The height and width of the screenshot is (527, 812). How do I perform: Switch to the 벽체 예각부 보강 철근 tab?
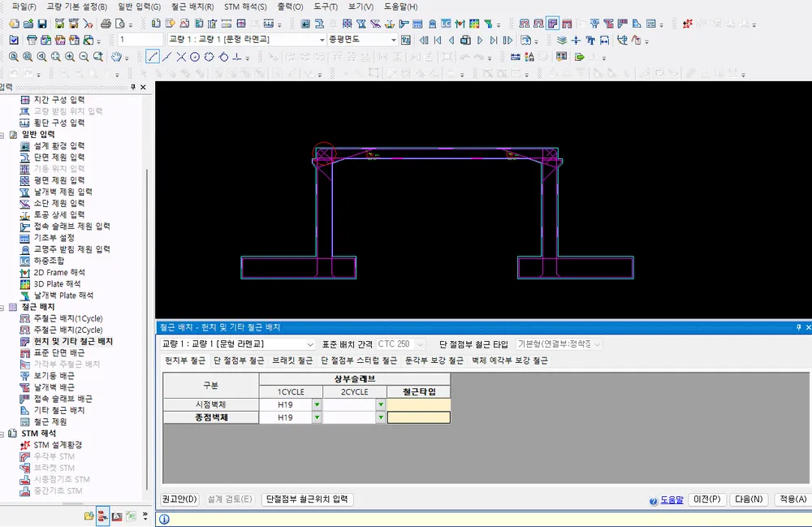point(510,361)
